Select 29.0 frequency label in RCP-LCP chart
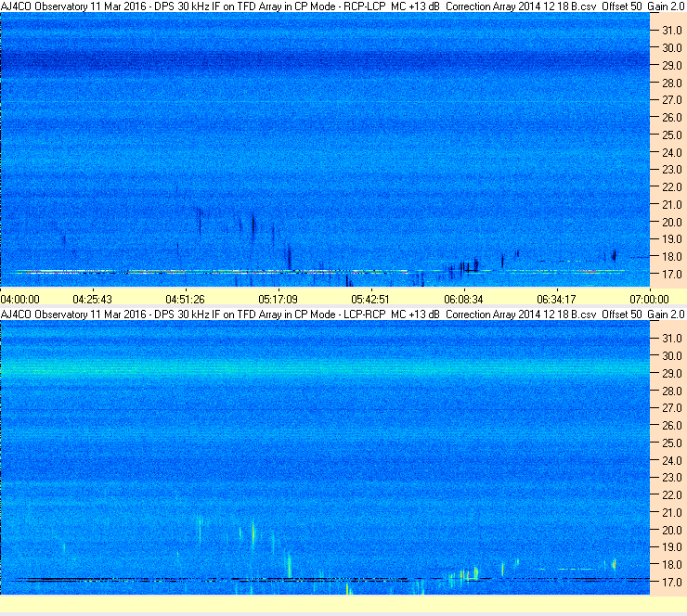This screenshot has height=616, width=687. tap(671, 65)
